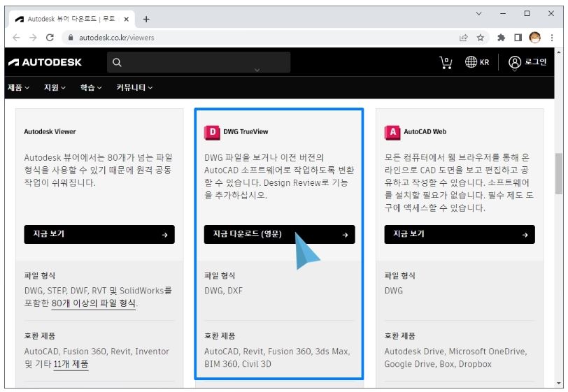Image resolution: width=568 pixels, height=392 pixels.
Task: Reload the page with the refresh icon
Action: pyautogui.click(x=50, y=38)
